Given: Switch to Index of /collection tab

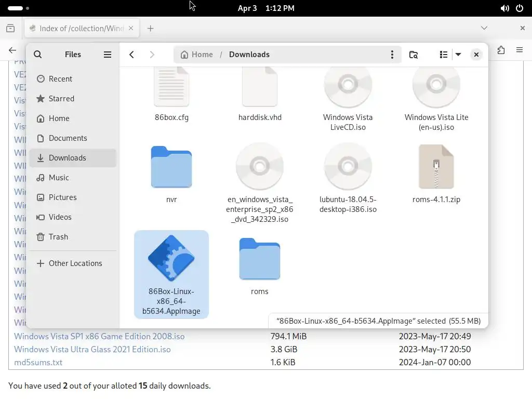Looking at the screenshot, I should pyautogui.click(x=82, y=28).
